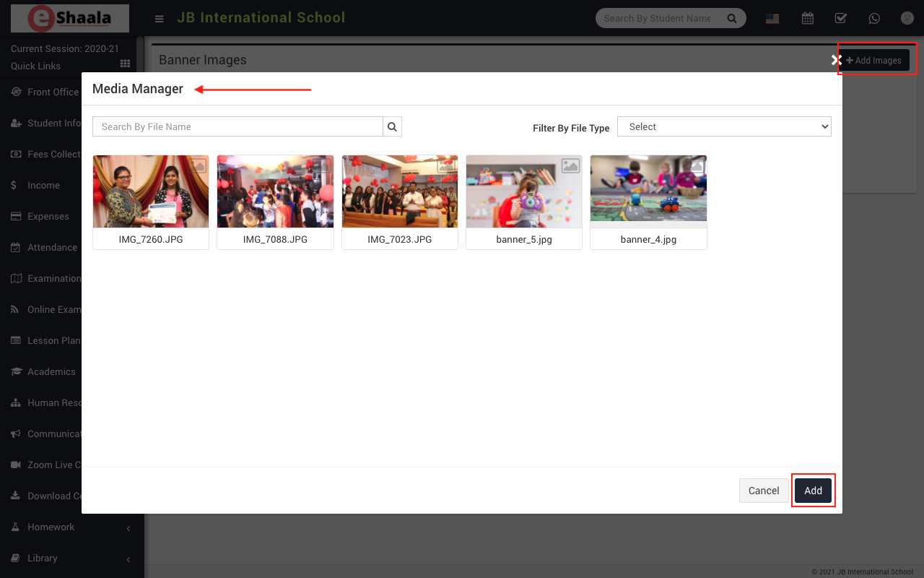
Task: Open the language flag selector
Action: (772, 19)
